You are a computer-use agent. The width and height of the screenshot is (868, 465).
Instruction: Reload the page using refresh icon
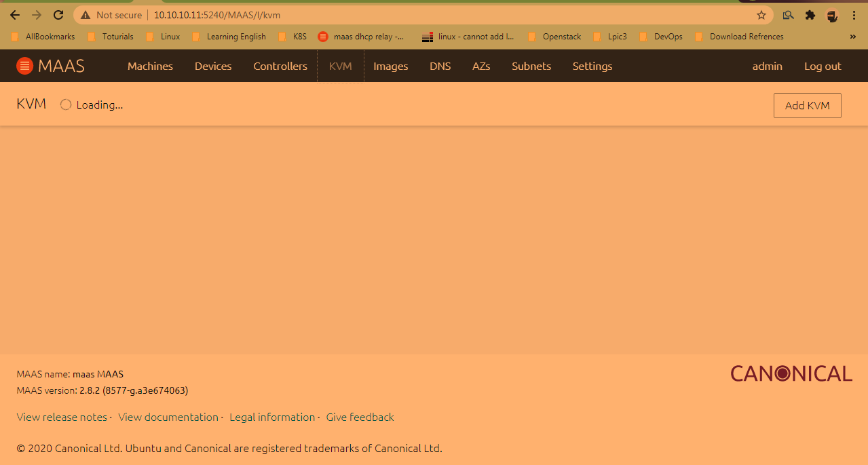[58, 15]
